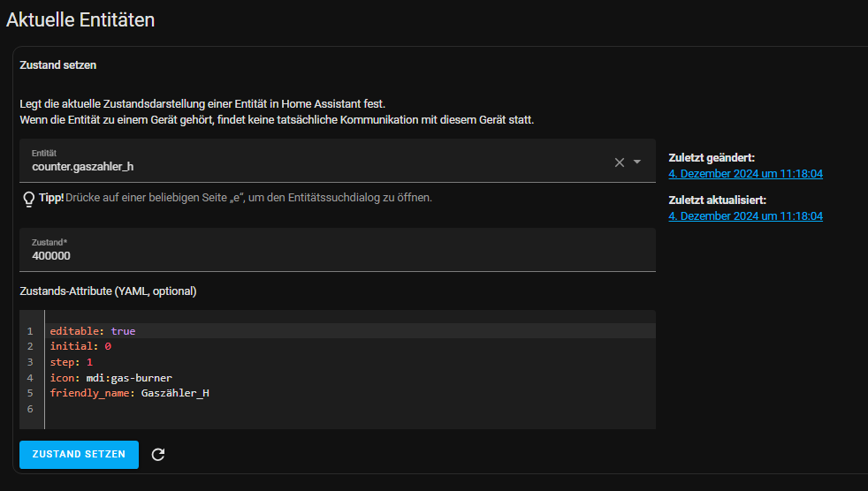
Task: Click line number 4 in editor gutter
Action: 30,378
